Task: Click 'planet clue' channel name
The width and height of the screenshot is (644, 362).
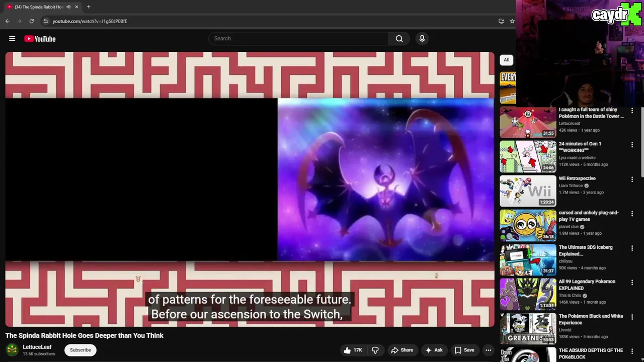Action: click(569, 227)
